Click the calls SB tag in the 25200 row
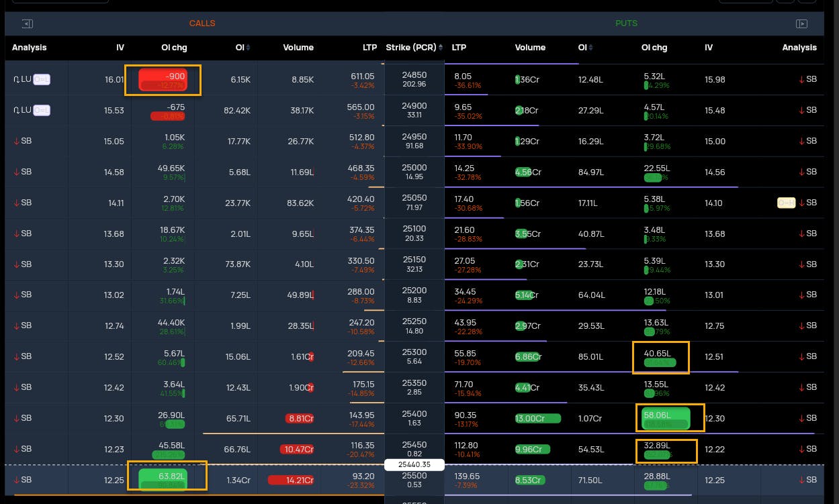The height and width of the screenshot is (504, 839). 22,295
